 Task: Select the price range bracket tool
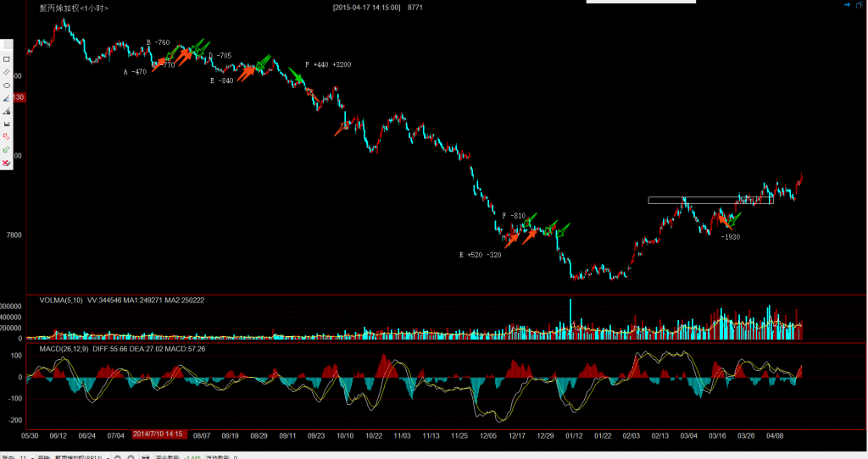[x=7, y=124]
